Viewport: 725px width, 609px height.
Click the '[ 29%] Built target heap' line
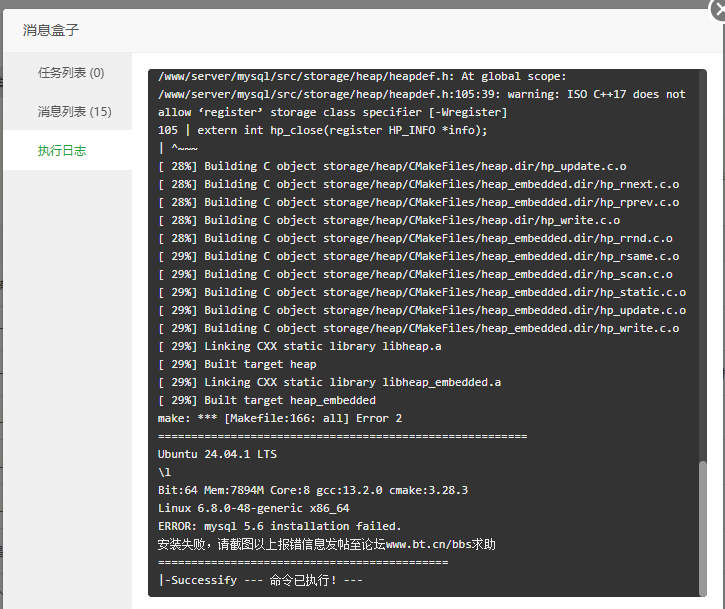pos(237,364)
